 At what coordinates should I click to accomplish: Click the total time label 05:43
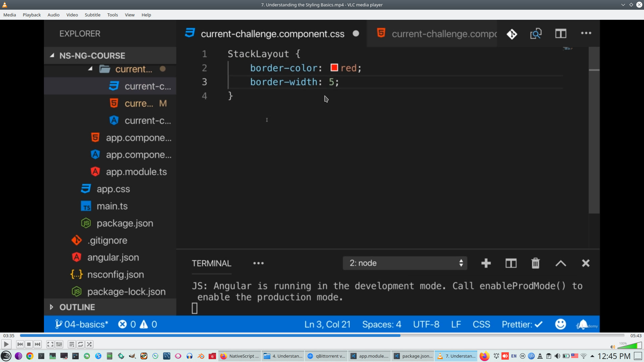click(x=636, y=336)
